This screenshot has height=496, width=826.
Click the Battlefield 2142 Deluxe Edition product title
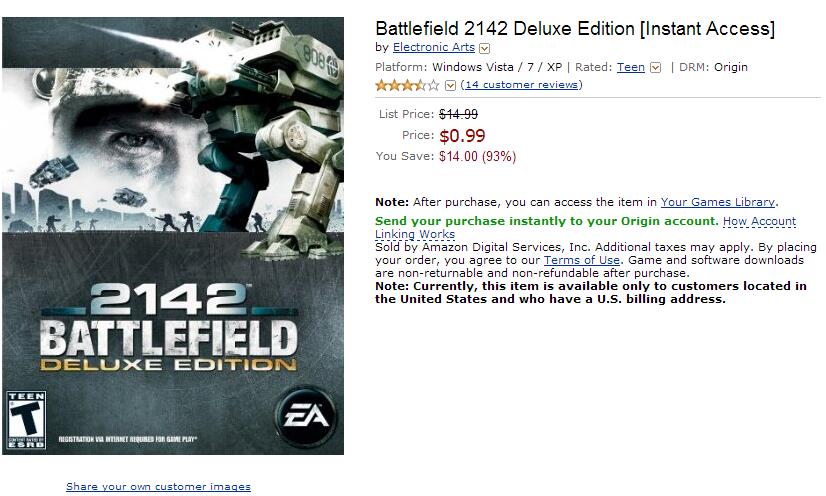coord(575,28)
